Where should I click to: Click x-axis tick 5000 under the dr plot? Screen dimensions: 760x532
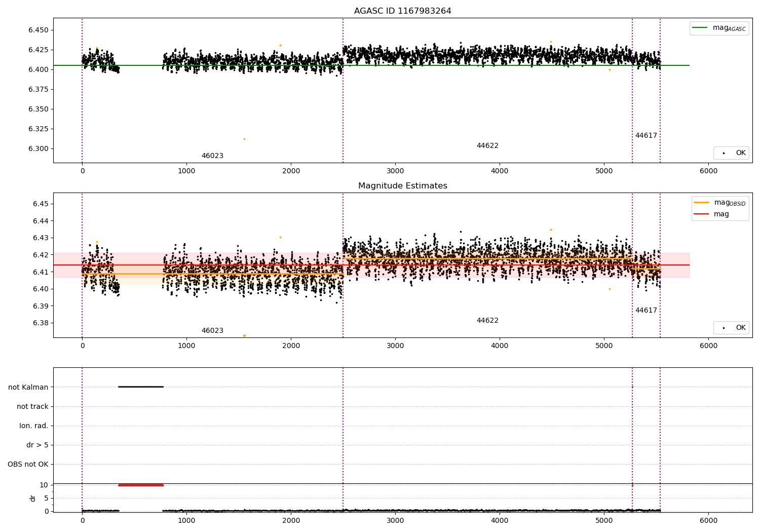604,520
